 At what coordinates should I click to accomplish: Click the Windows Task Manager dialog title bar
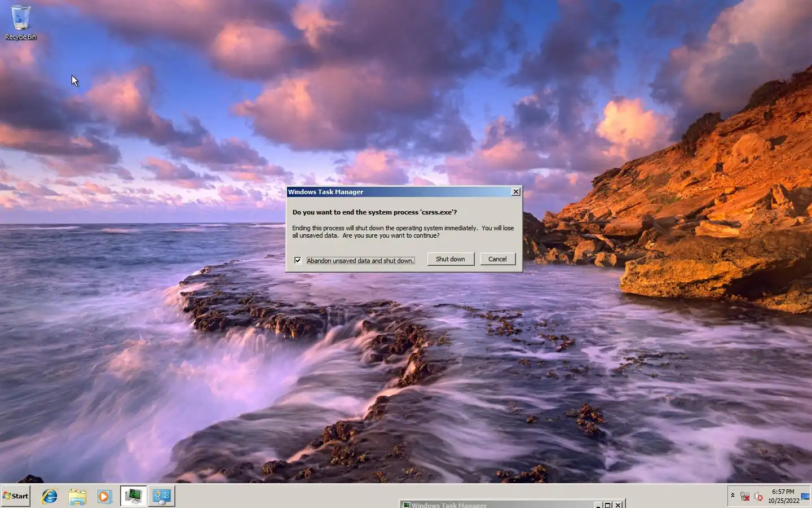[399, 192]
